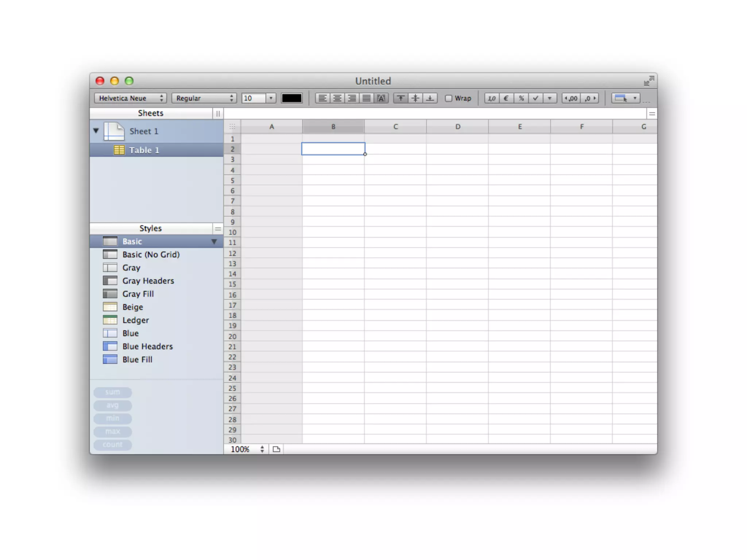747x560 pixels.
Task: Open the 100% zoom level selector
Action: [247, 449]
